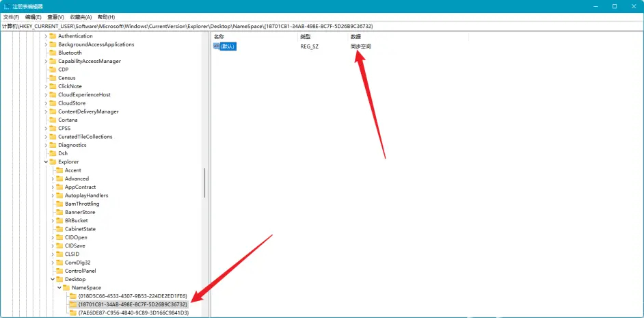
Task: Expand the CIDOpen key
Action: pyautogui.click(x=53, y=237)
